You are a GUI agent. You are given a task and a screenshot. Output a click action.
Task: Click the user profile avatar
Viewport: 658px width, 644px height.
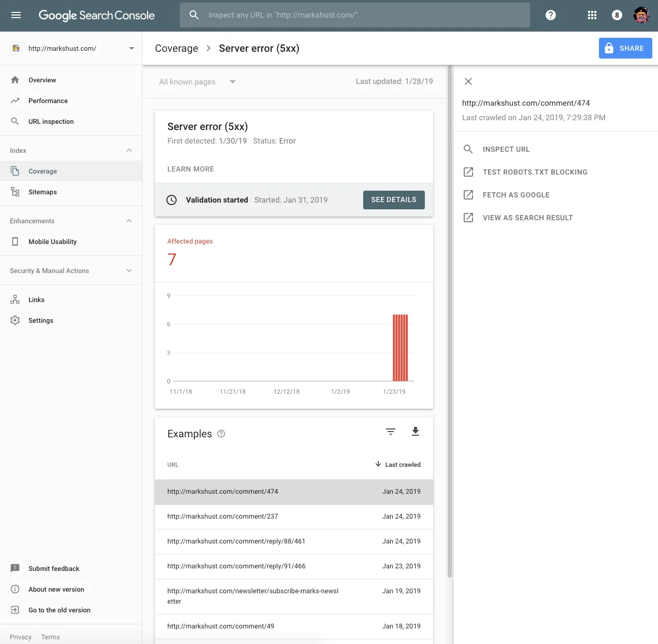pyautogui.click(x=641, y=15)
